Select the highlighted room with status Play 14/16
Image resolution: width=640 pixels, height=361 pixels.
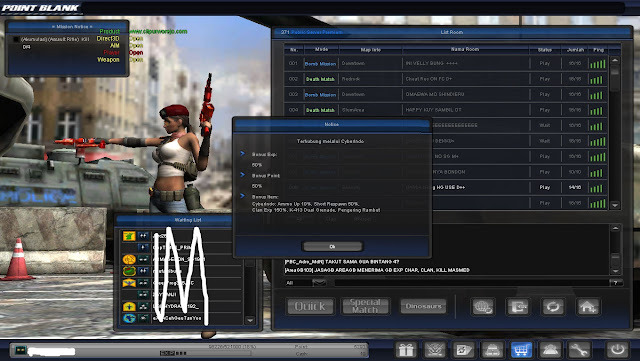(x=519, y=187)
